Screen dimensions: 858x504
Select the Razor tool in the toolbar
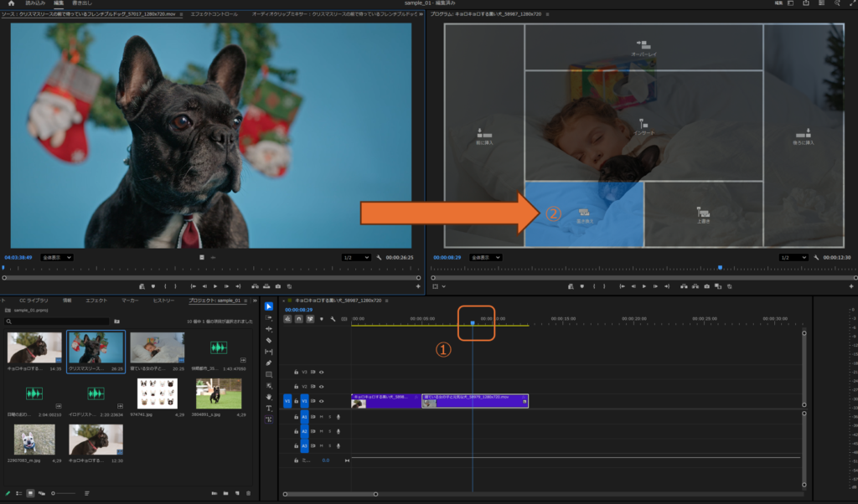point(269,341)
